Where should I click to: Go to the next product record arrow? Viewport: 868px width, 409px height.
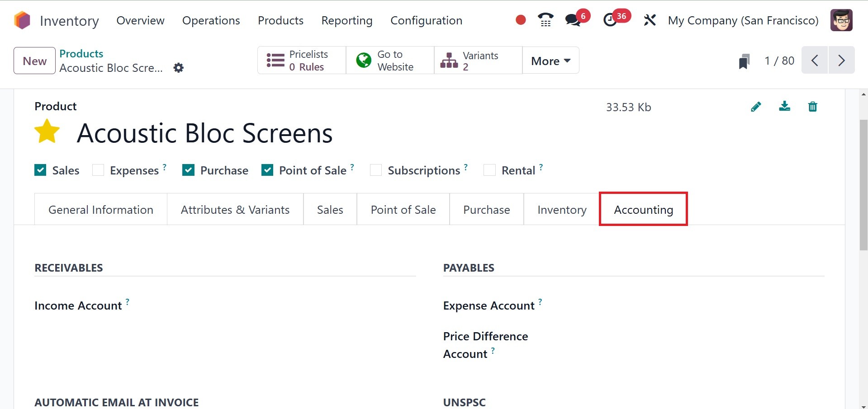(841, 60)
